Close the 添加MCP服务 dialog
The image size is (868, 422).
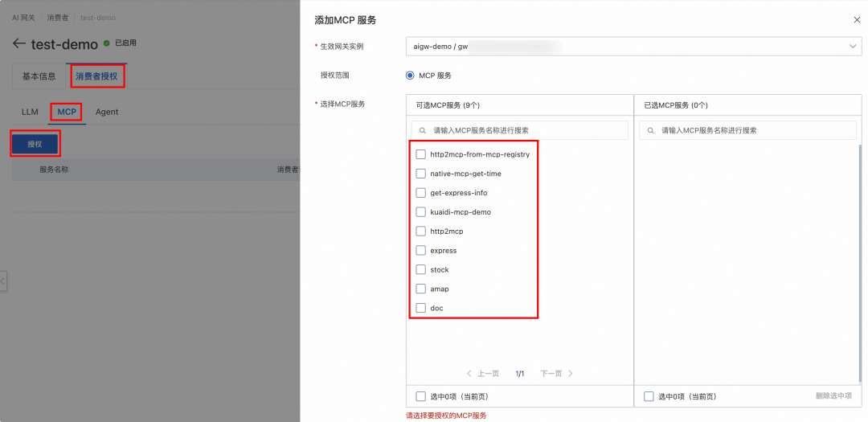(855, 19)
